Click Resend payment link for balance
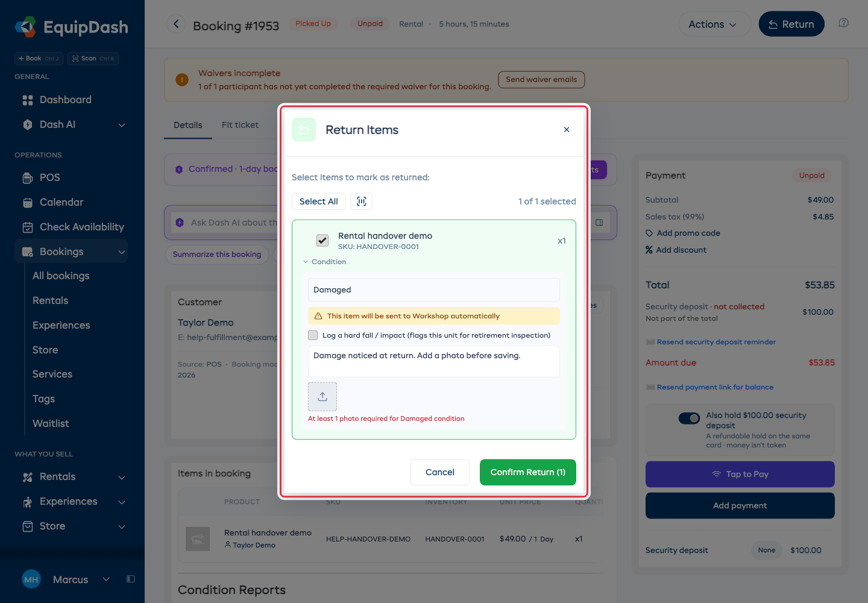Viewport: 868px width, 603px height. click(715, 387)
